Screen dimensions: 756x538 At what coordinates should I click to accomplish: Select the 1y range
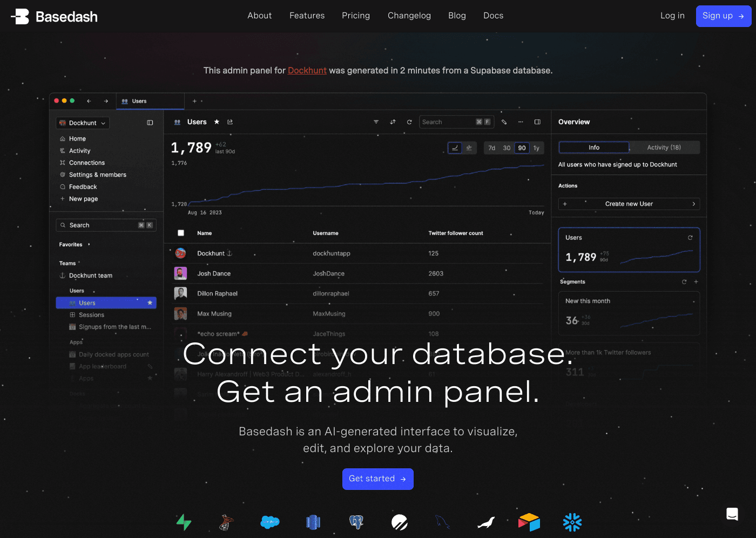pos(536,148)
